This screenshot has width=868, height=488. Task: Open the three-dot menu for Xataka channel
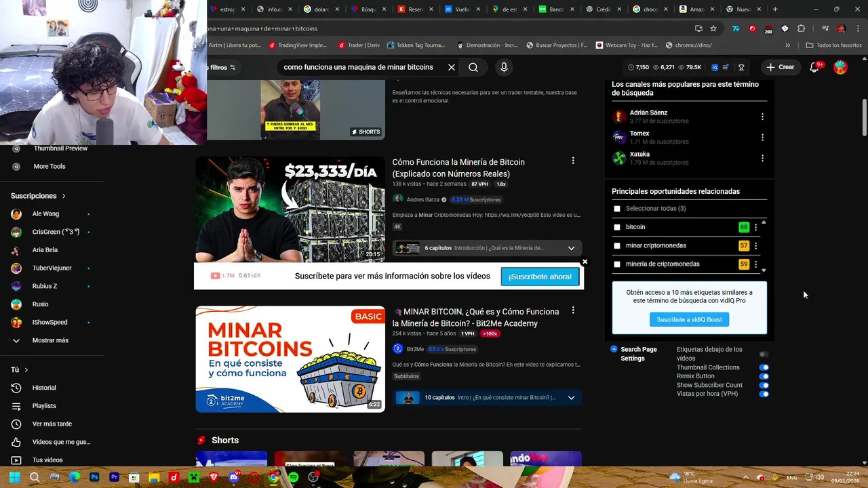click(x=762, y=158)
